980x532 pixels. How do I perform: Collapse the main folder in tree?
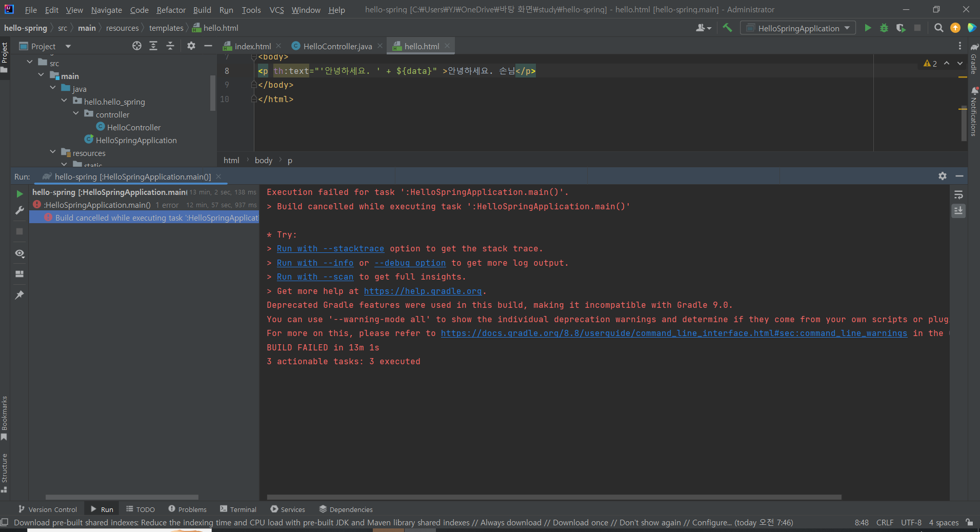point(41,75)
